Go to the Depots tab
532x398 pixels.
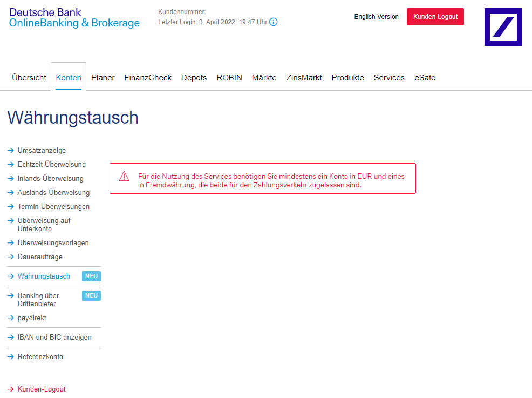(194, 78)
